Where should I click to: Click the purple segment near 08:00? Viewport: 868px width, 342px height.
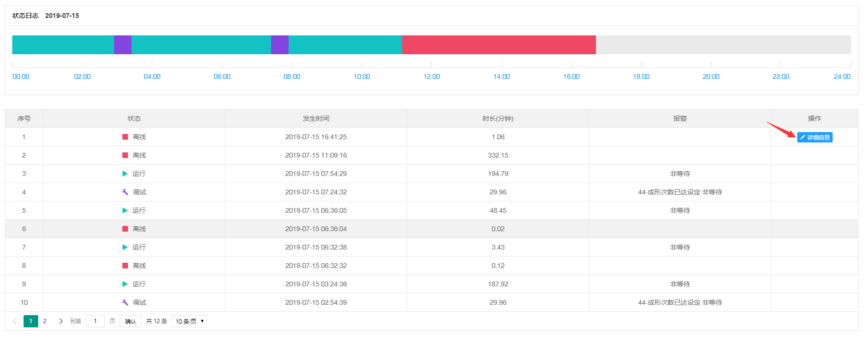click(280, 45)
